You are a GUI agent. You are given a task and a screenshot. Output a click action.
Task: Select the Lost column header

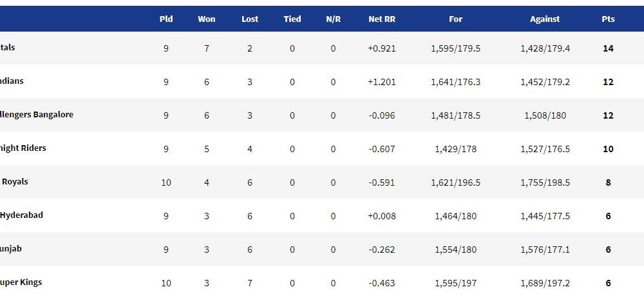250,19
